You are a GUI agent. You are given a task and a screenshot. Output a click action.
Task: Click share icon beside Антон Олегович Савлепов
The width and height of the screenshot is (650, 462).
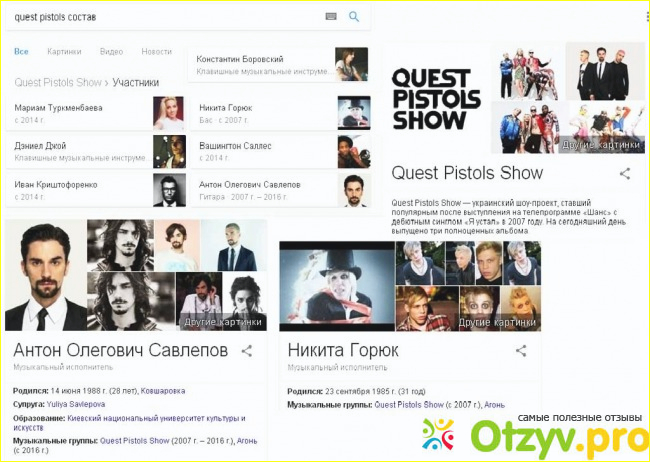point(246,351)
